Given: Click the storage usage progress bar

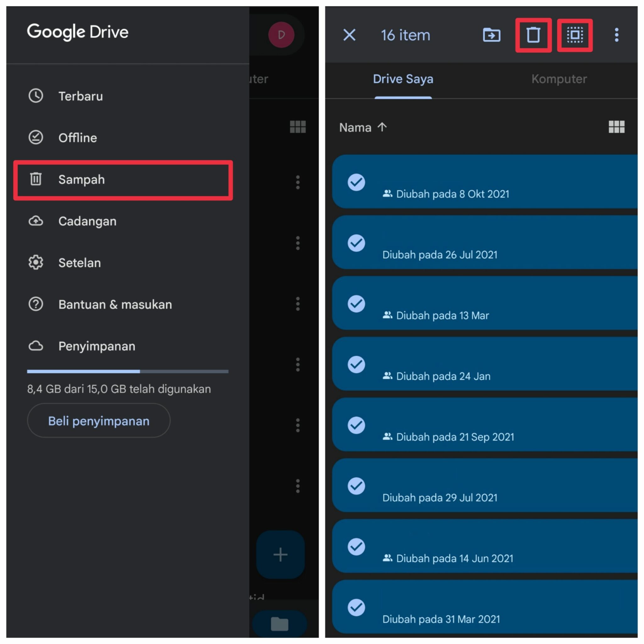Looking at the screenshot, I should [128, 371].
